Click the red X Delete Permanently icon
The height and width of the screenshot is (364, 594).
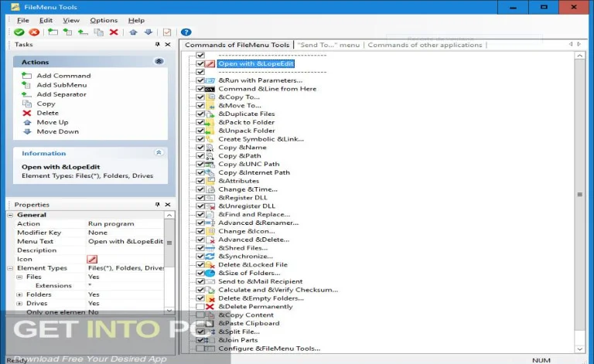210,307
